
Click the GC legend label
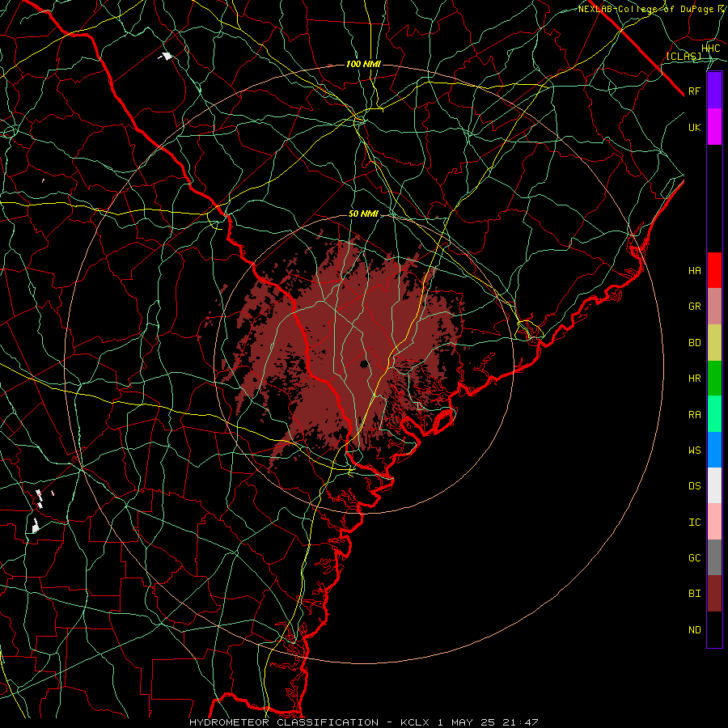click(x=695, y=558)
